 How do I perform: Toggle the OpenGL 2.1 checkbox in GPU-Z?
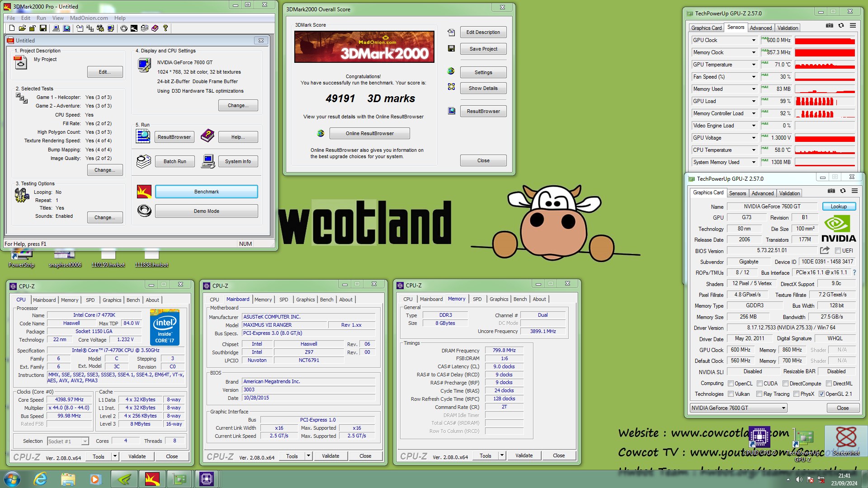tap(821, 394)
